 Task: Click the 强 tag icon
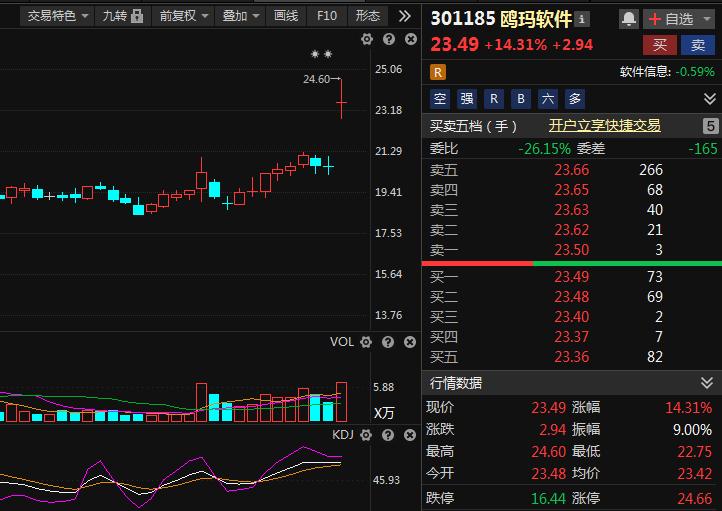coord(467,99)
